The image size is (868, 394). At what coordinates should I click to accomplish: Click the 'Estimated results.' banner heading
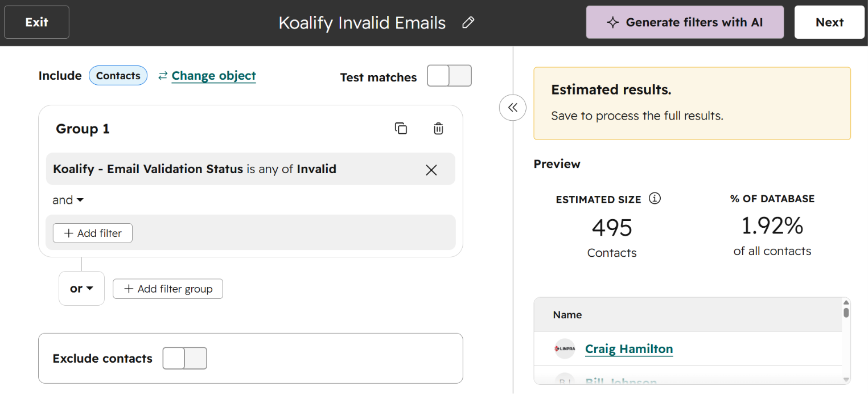coord(611,90)
